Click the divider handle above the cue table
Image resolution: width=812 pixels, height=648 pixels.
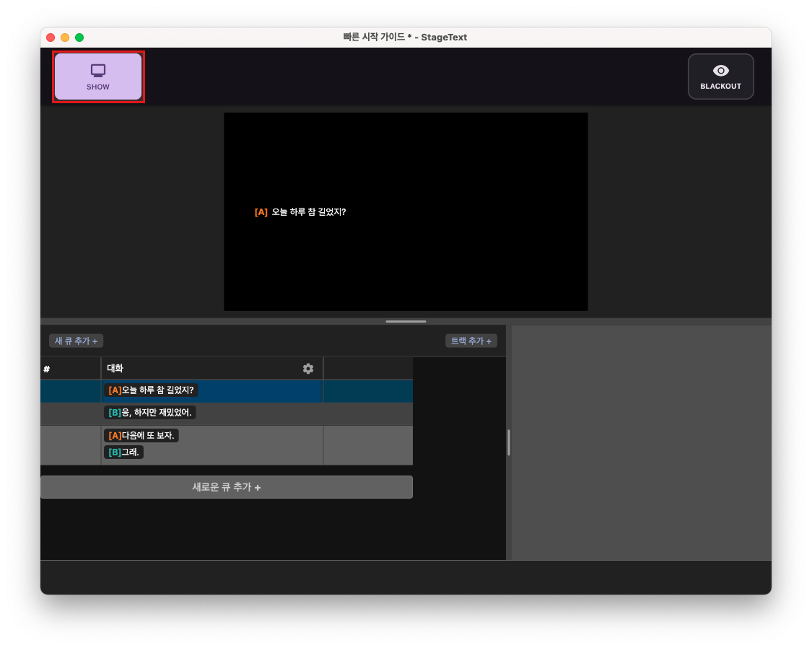coord(406,320)
